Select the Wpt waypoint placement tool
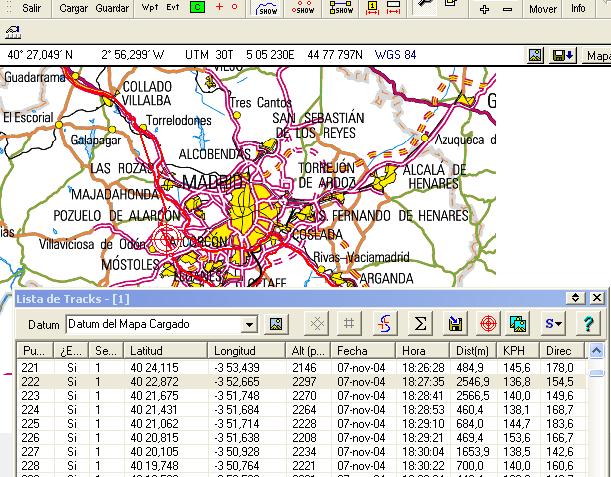The image size is (611, 477). tap(150, 7)
